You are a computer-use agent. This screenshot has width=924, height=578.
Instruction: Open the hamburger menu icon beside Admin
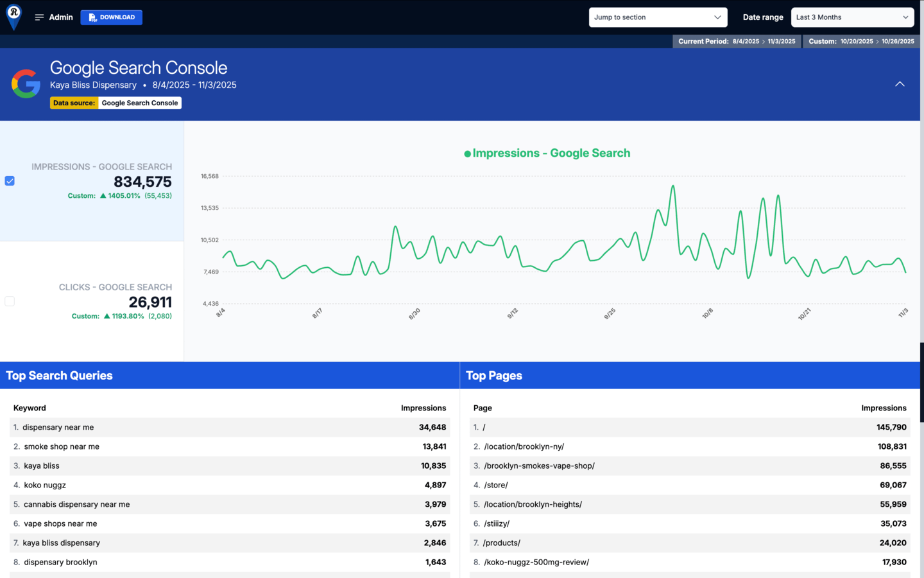pos(39,17)
